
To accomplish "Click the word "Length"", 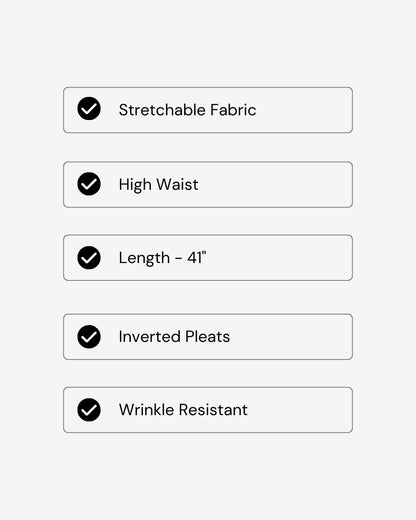I will click(x=144, y=259).
